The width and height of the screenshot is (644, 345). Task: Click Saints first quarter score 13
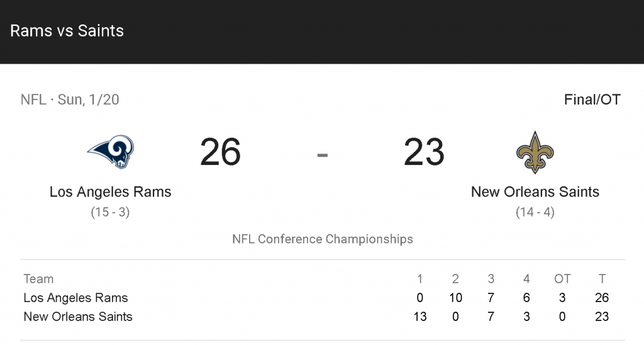pos(420,317)
